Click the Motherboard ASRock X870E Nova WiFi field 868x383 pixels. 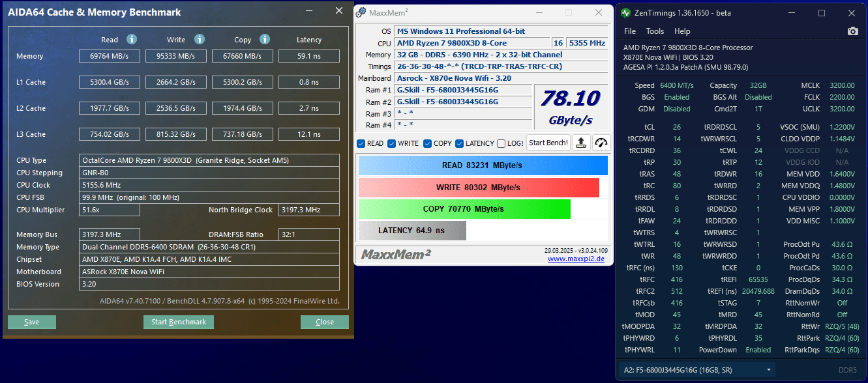209,272
